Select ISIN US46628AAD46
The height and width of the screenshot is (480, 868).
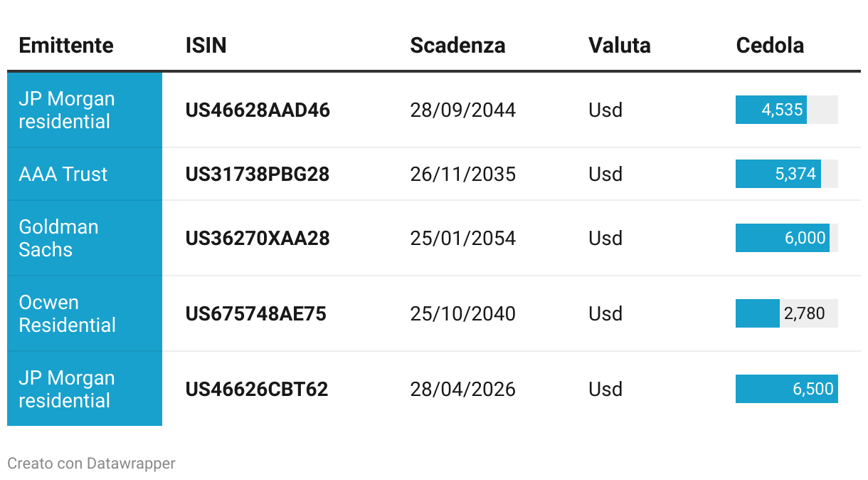(258, 110)
